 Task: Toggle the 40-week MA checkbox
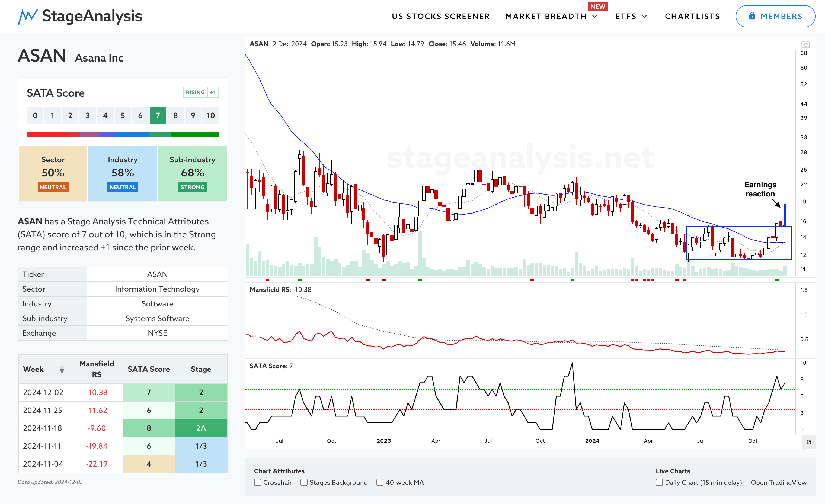[x=380, y=482]
